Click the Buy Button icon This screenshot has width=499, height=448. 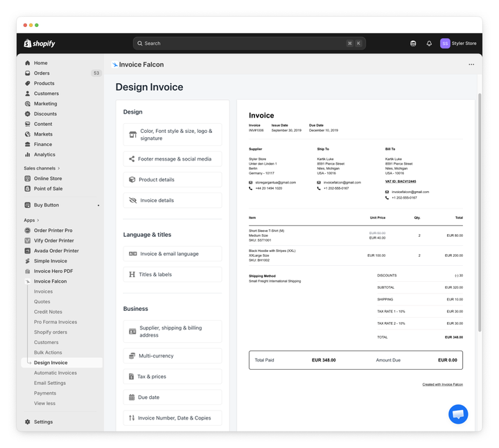coord(28,205)
